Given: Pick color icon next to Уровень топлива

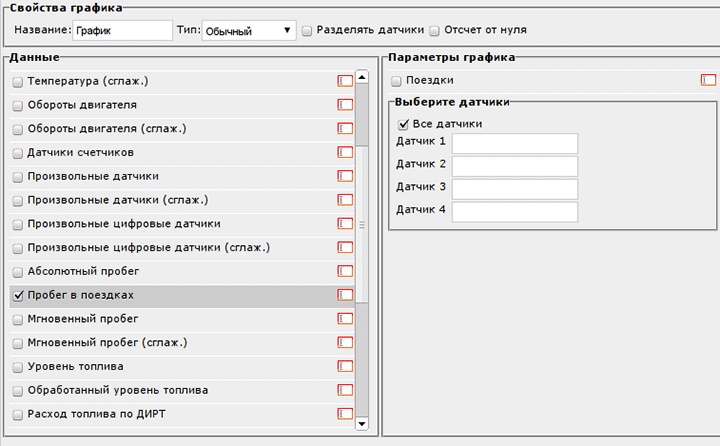Looking at the screenshot, I should click(x=345, y=367).
